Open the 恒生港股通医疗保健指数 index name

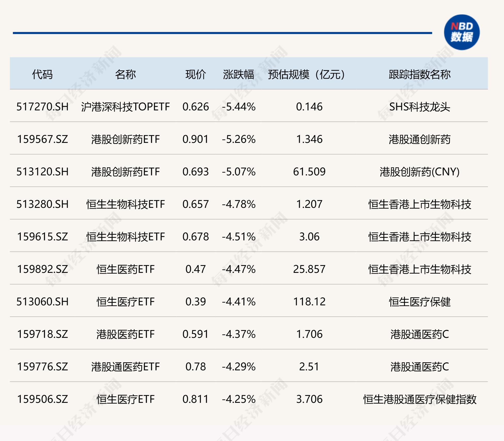point(420,399)
